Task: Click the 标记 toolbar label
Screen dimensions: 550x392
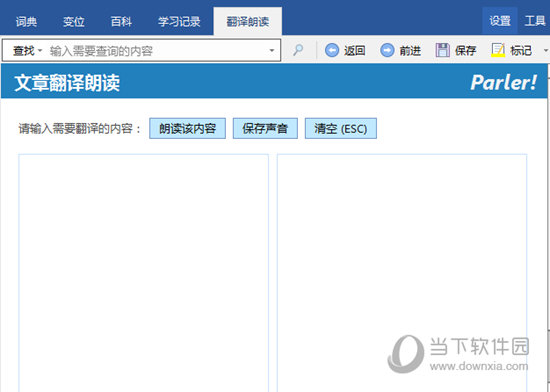Action: coord(521,51)
